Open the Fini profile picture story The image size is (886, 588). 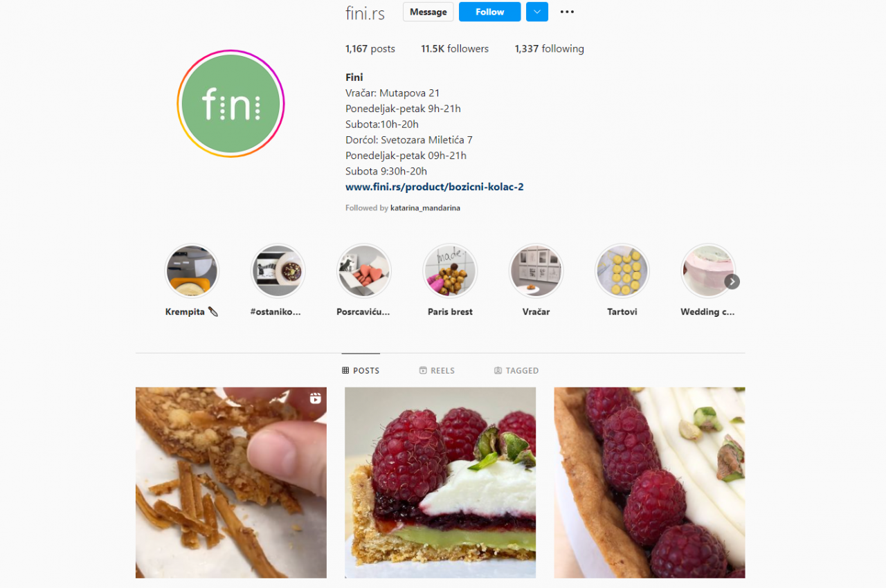coord(230,104)
